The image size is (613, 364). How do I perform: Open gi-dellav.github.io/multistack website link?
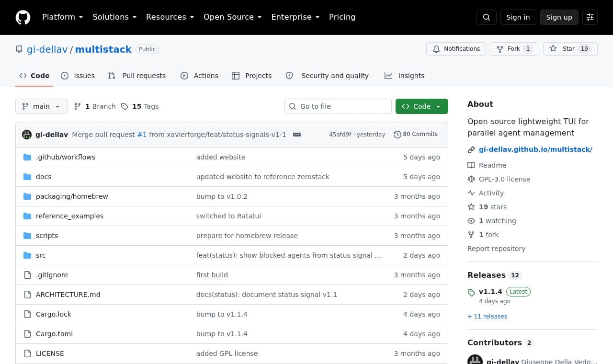click(x=535, y=149)
